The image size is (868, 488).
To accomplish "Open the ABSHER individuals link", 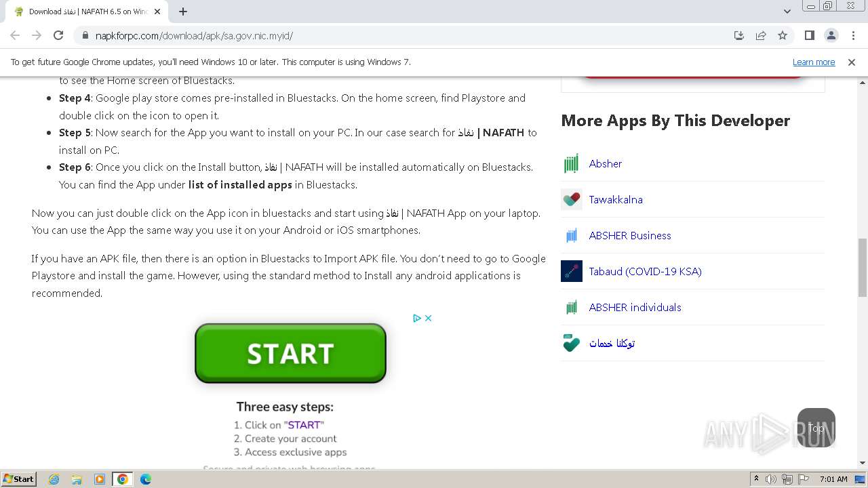I will [x=635, y=308].
